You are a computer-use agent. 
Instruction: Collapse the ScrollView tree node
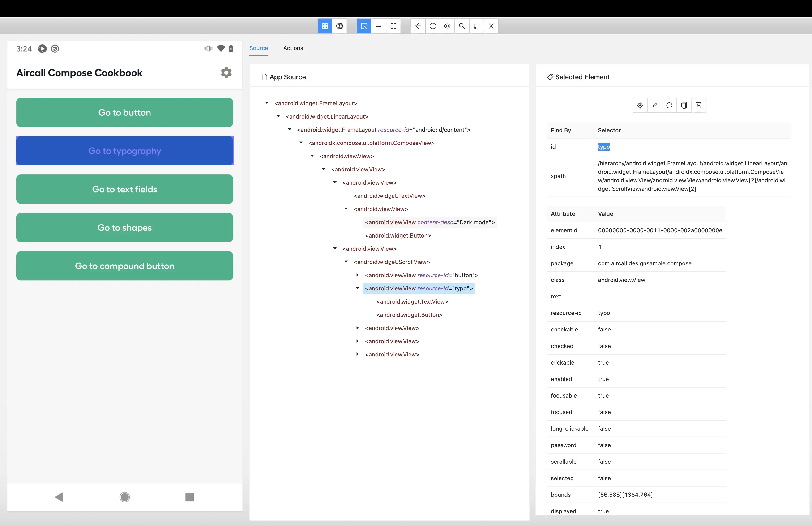pyautogui.click(x=346, y=262)
